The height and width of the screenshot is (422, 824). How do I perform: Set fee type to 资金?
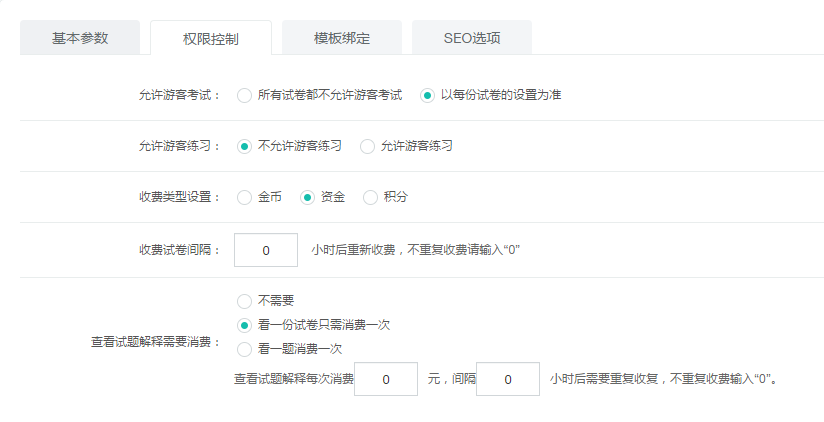tap(307, 197)
